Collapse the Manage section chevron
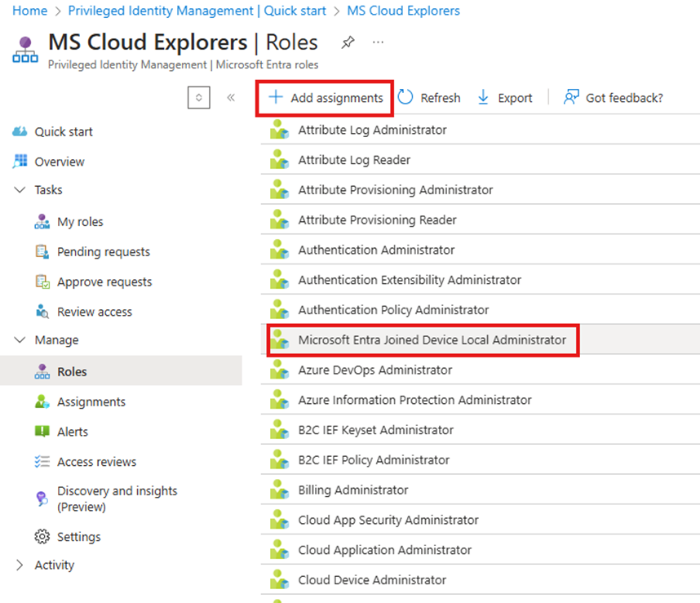Screen dimensions: 700x603 coord(20,340)
